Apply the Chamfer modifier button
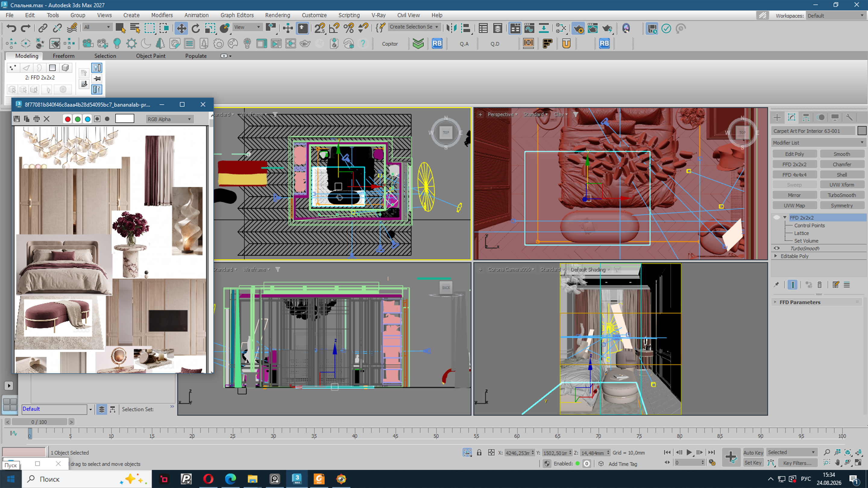868x488 pixels. click(x=842, y=164)
